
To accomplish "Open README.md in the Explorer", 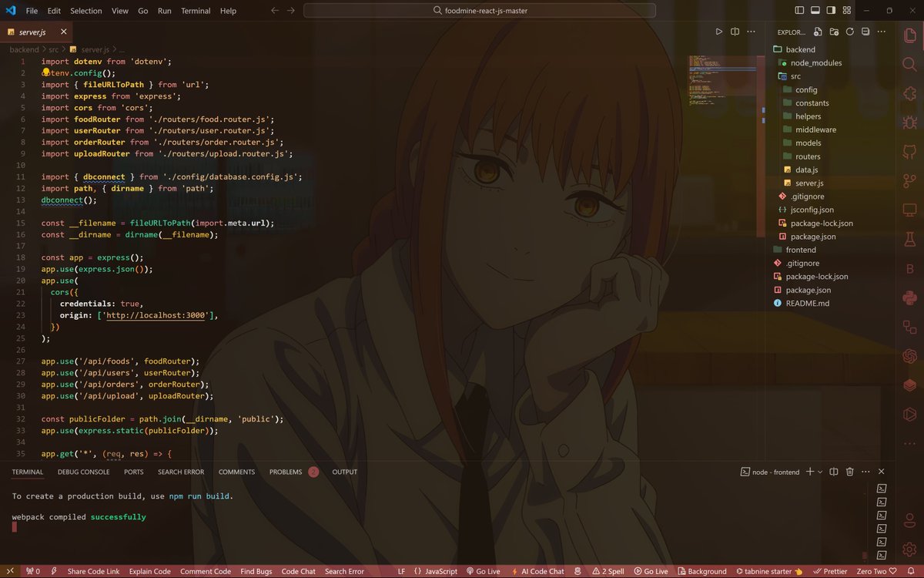I will [x=807, y=303].
